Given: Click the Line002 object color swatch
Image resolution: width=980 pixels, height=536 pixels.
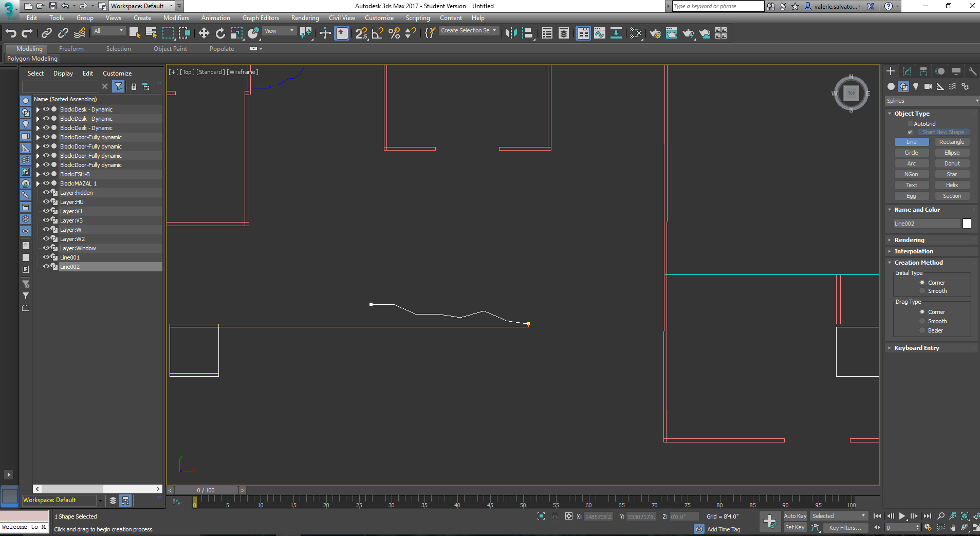Looking at the screenshot, I should pos(967,224).
